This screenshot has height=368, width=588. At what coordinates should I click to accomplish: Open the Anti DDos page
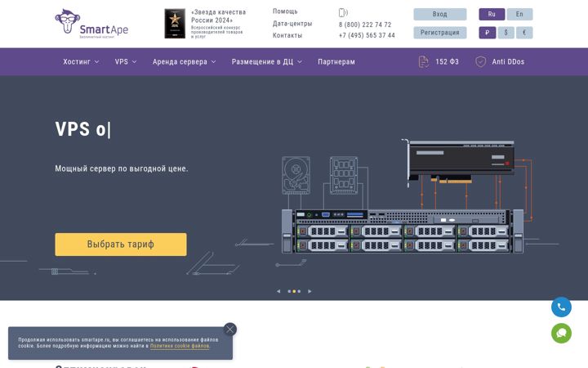pos(508,61)
